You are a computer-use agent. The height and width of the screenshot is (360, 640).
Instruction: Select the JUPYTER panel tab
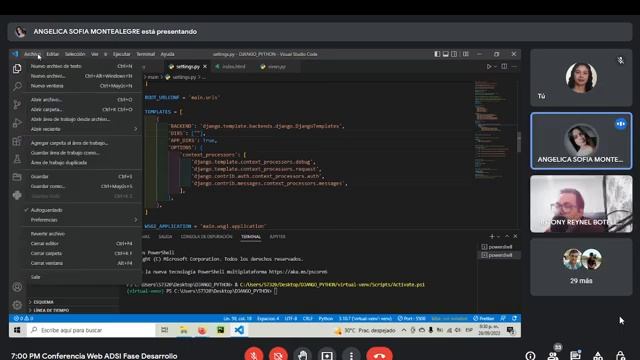[x=277, y=237]
